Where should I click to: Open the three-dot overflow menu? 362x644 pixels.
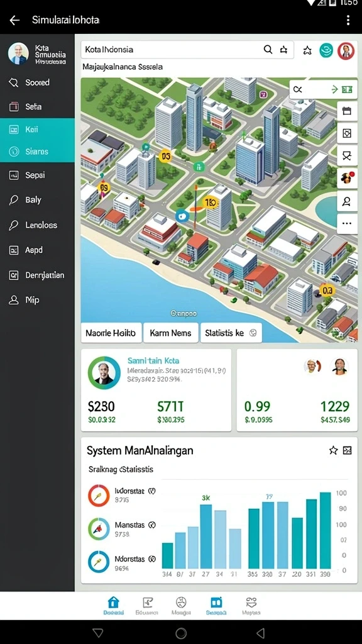(x=348, y=20)
